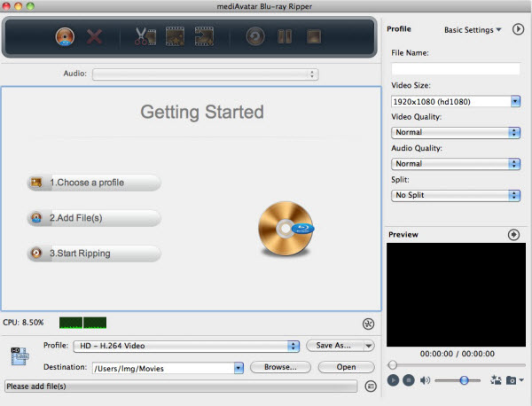Expand the Profile panel arrow icon
532x406 pixels.
click(x=518, y=29)
